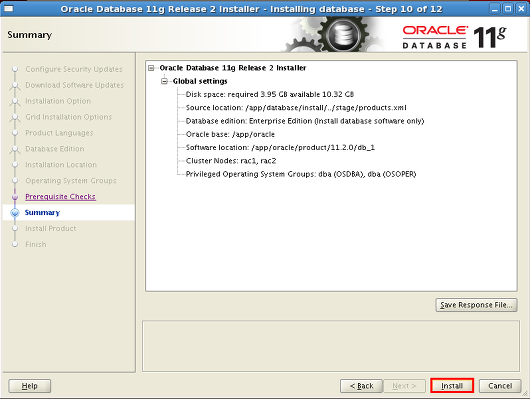
Task: Click the 'Global settings' label
Action: click(x=200, y=81)
